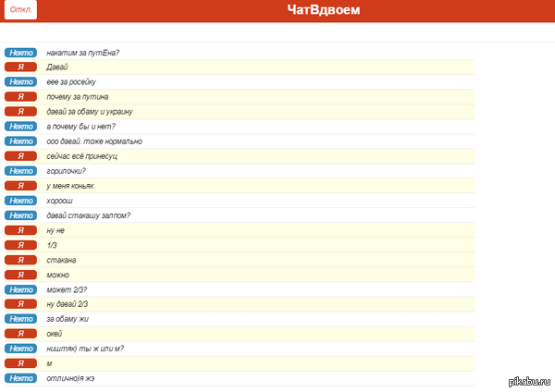Select the Некто badge next to 'горилочки?'
555x392 pixels.
point(20,171)
